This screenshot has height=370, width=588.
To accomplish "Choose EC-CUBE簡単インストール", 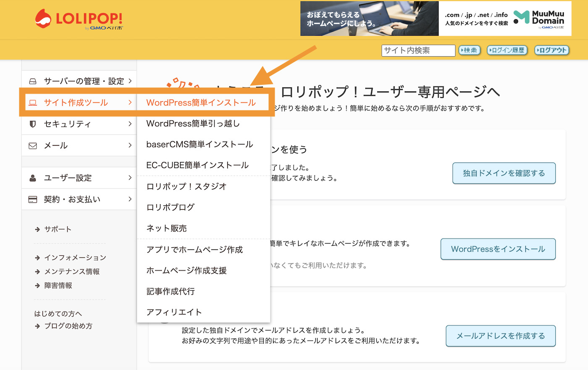I will 197,165.
